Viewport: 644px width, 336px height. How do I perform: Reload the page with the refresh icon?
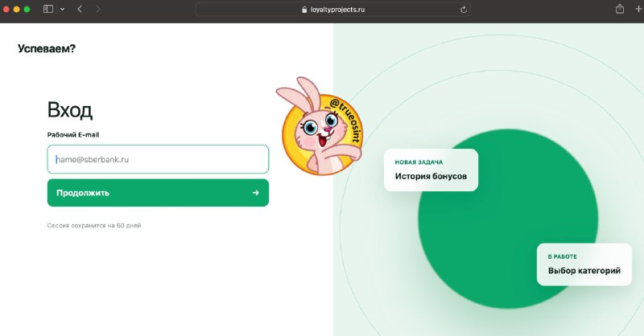click(x=464, y=10)
